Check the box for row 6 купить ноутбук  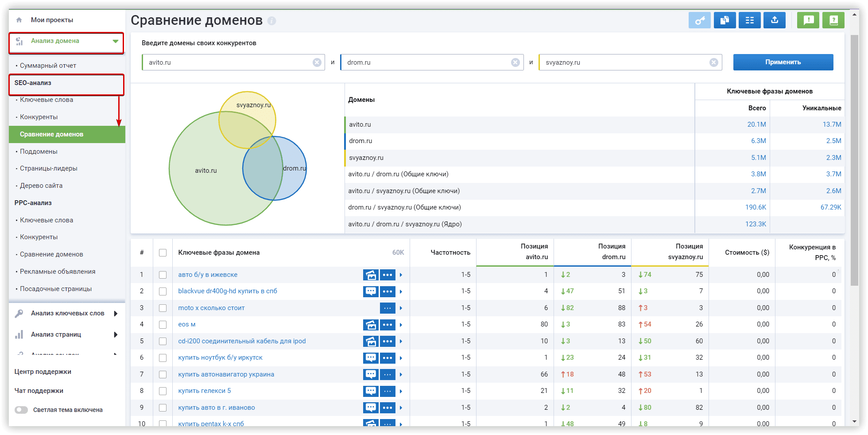[x=163, y=358]
